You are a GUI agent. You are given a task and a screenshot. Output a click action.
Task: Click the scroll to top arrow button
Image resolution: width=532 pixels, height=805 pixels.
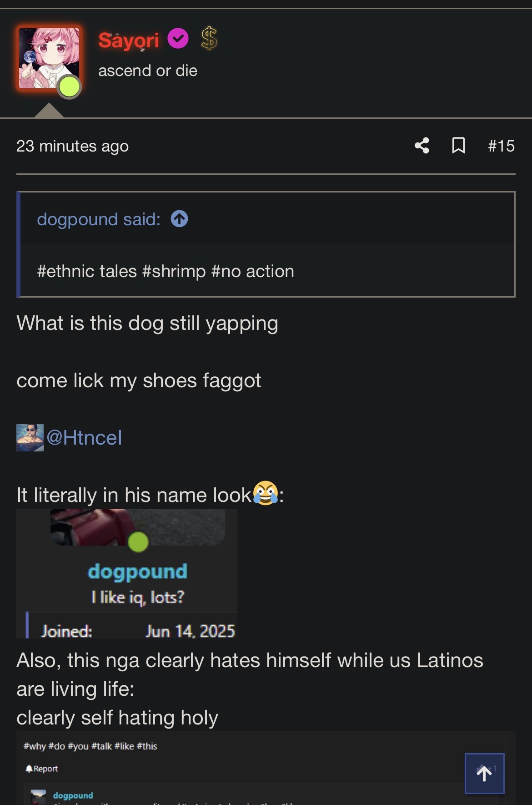coord(484,773)
